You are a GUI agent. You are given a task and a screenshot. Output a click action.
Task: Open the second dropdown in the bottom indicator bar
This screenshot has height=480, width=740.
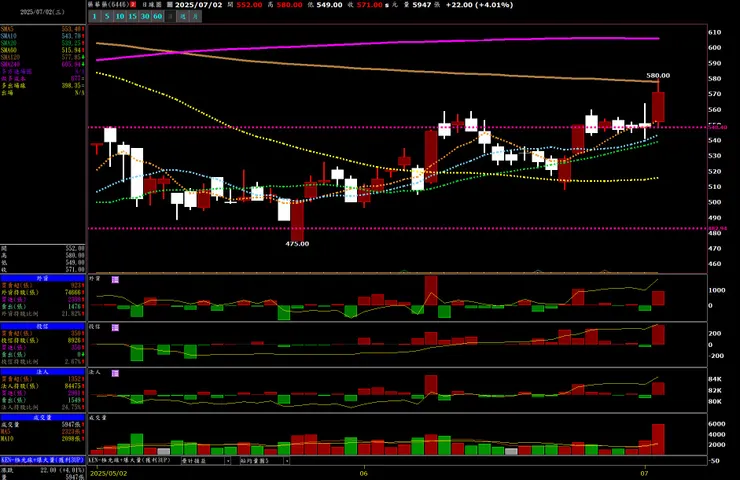click(x=264, y=460)
